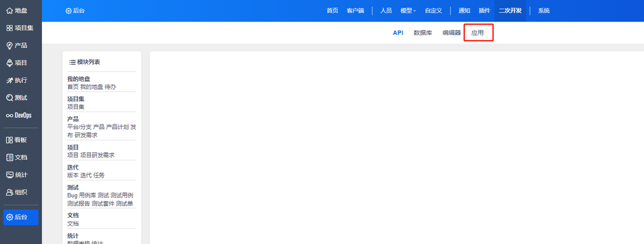Click 用例库 link in module list
644x244 pixels.
coord(87,196)
